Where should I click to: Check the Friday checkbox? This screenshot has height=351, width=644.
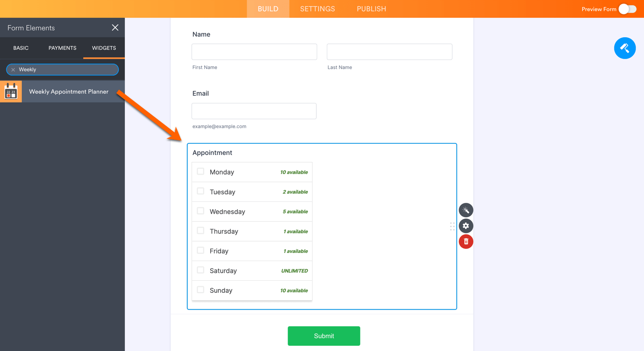pyautogui.click(x=200, y=250)
